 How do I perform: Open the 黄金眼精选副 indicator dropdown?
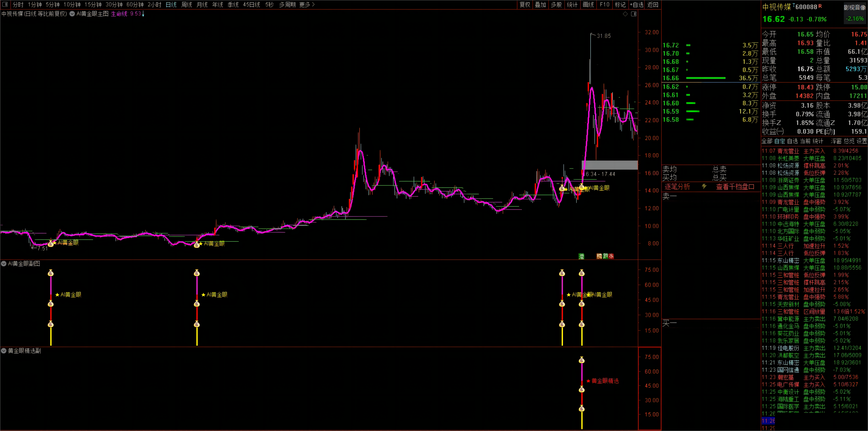4,351
